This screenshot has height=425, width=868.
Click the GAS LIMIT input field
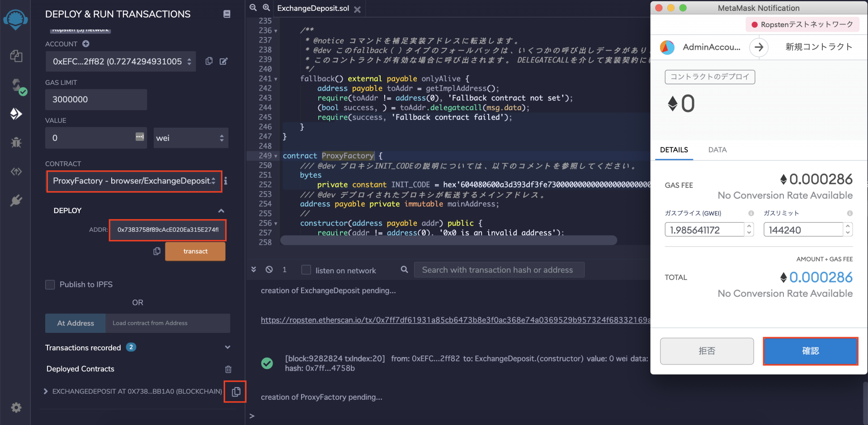[x=96, y=99]
